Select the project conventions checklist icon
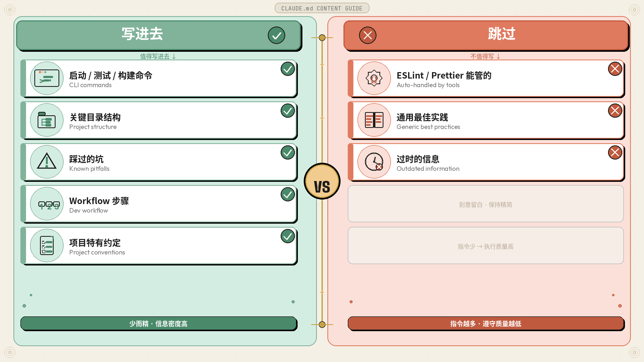Screen dimensions: 644x362 [x=47, y=245]
